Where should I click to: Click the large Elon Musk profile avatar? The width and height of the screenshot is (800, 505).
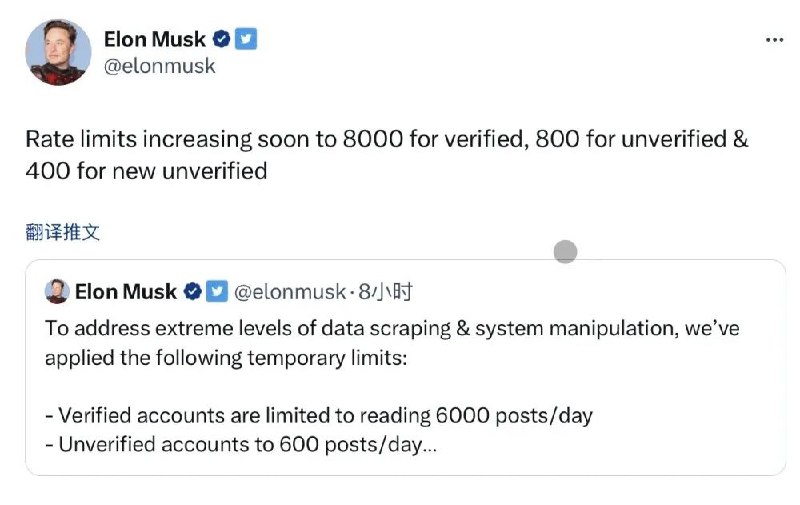point(57,52)
